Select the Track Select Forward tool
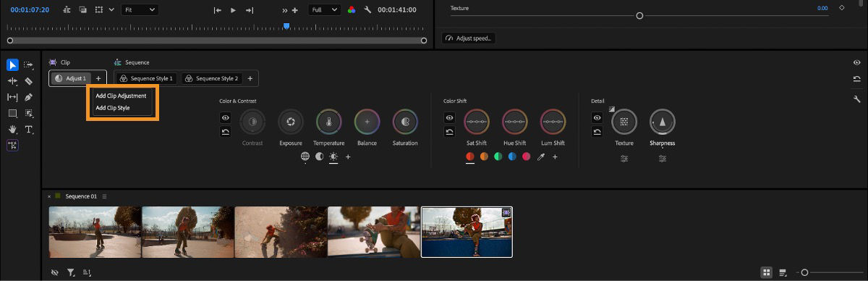868x281 pixels. tap(29, 64)
